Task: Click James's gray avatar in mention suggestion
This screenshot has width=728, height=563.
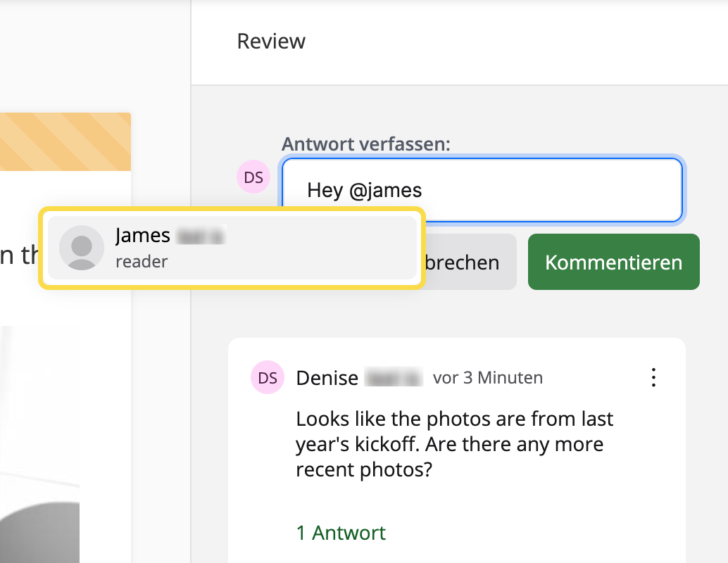Action: point(82,248)
